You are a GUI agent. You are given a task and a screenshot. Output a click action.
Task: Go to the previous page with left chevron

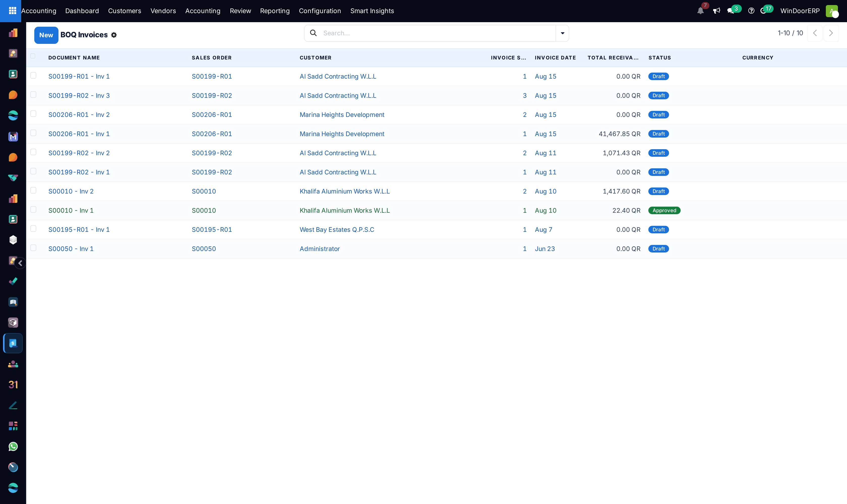point(815,33)
